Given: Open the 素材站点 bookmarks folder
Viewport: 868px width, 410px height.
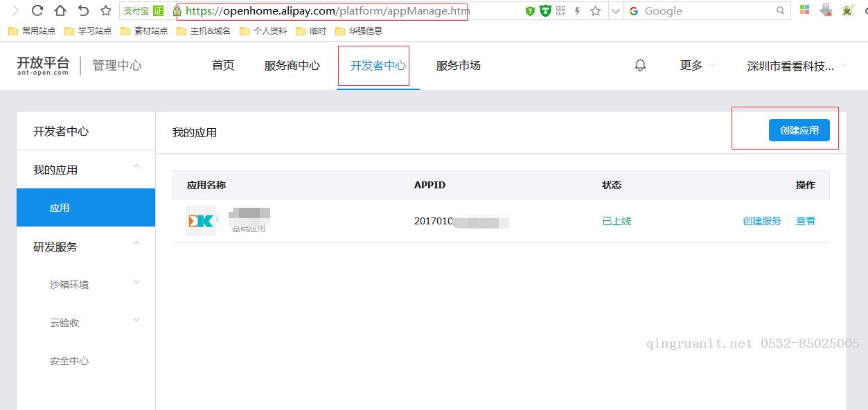Looking at the screenshot, I should (x=144, y=31).
